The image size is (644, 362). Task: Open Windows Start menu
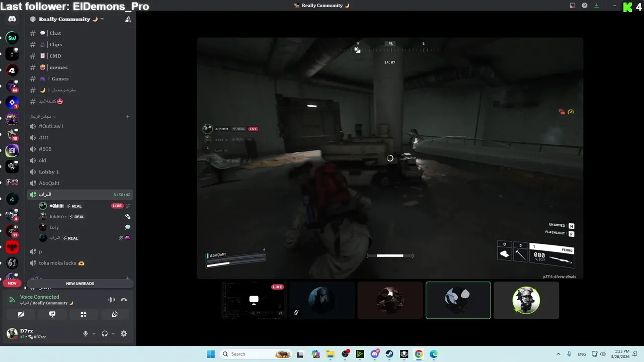pyautogui.click(x=211, y=354)
